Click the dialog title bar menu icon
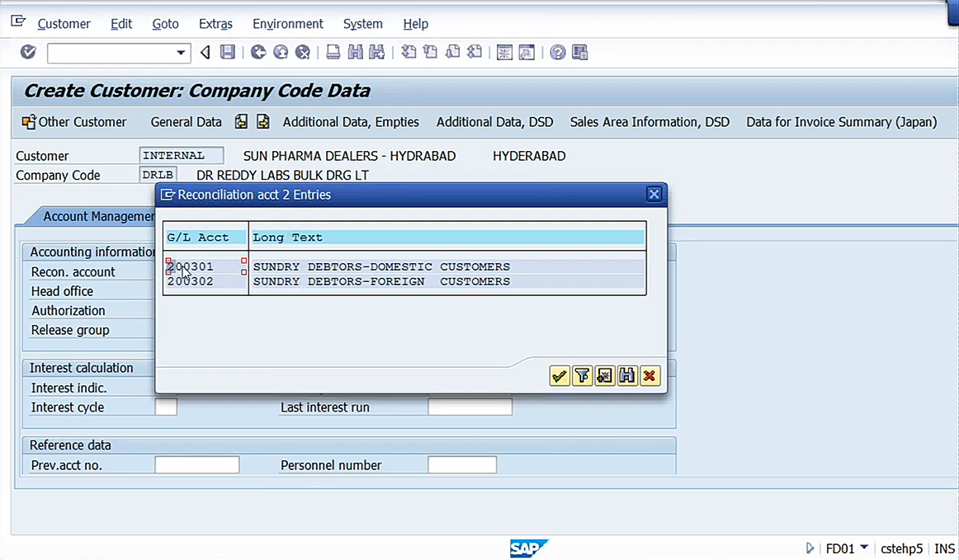 tap(167, 195)
